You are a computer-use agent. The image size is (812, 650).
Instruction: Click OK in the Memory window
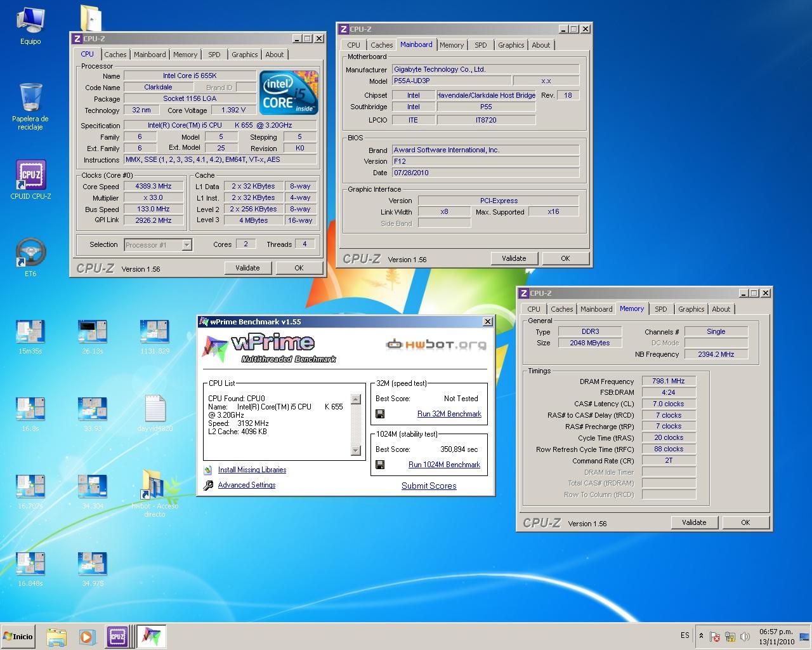745,522
